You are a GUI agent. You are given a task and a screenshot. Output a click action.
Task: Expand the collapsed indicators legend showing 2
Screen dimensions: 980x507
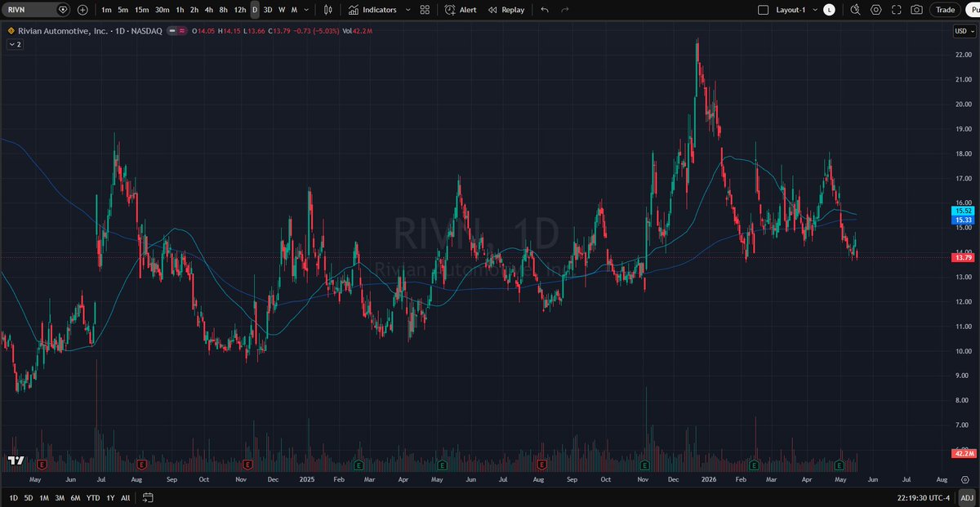point(16,45)
